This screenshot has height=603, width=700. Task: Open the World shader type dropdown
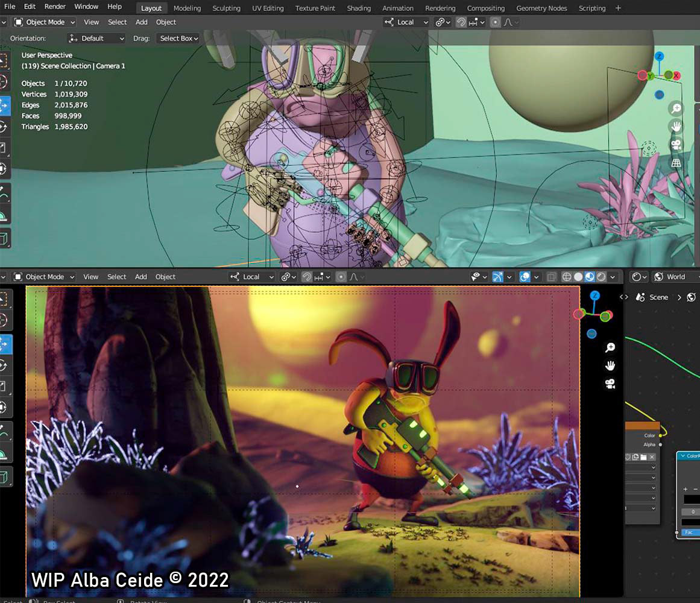[x=676, y=277]
